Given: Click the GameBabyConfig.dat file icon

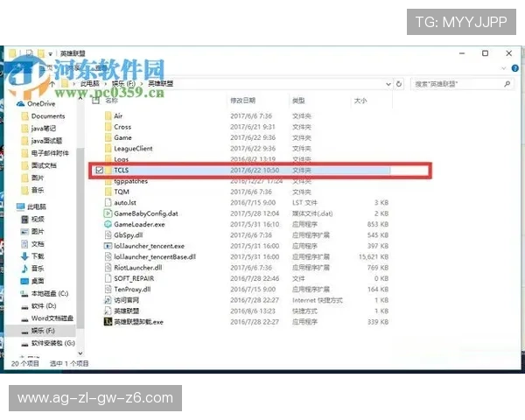Looking at the screenshot, I should (x=108, y=213).
